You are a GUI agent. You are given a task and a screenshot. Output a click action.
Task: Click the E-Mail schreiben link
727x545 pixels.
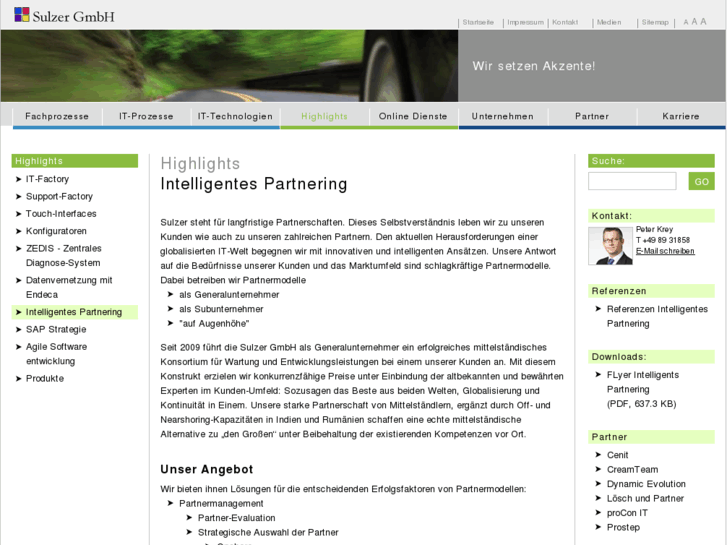(665, 251)
